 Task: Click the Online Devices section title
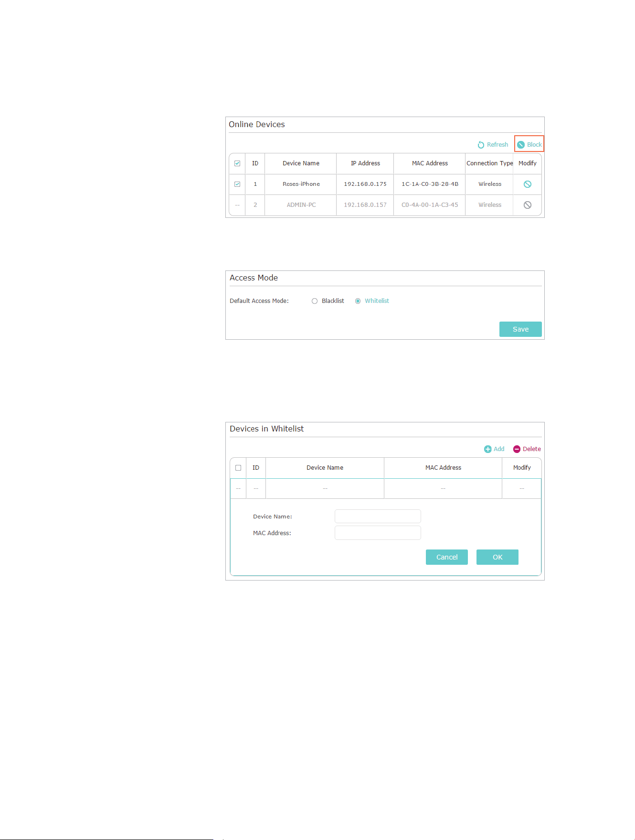(257, 124)
